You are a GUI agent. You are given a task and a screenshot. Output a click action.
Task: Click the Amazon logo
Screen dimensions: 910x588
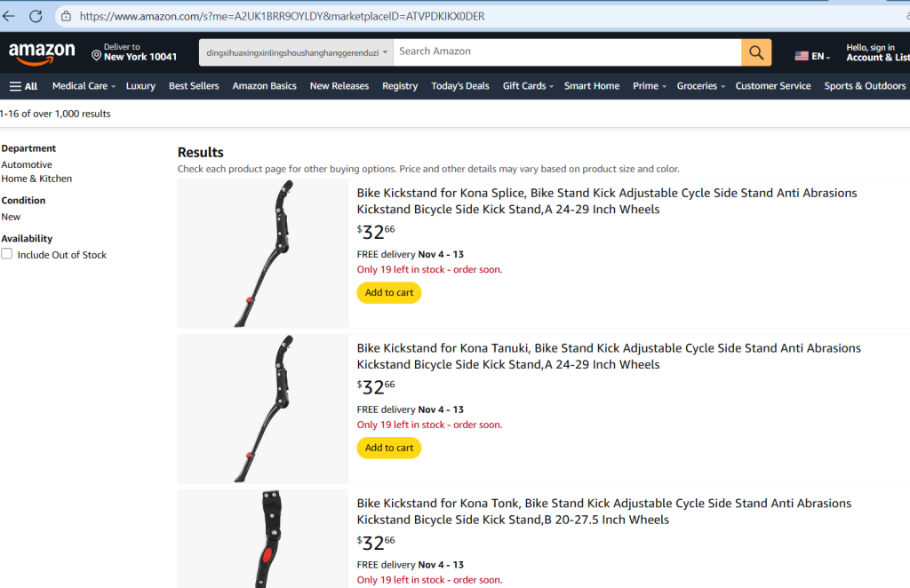coord(42,53)
